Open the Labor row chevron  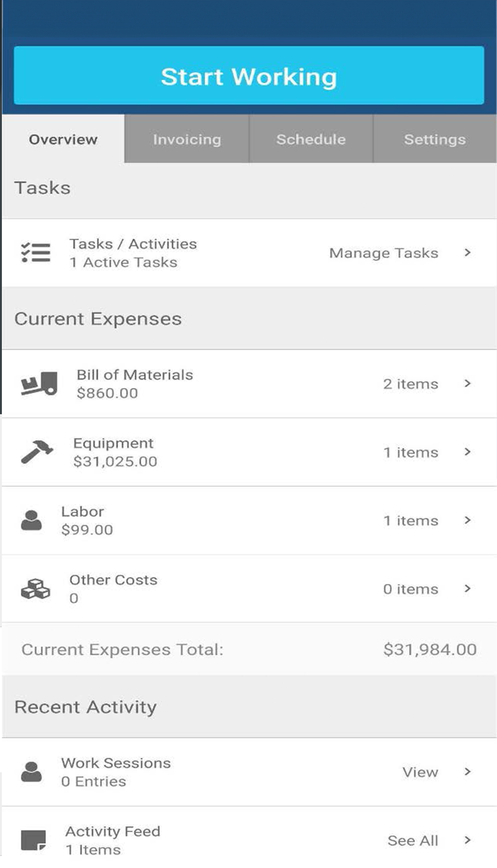468,520
